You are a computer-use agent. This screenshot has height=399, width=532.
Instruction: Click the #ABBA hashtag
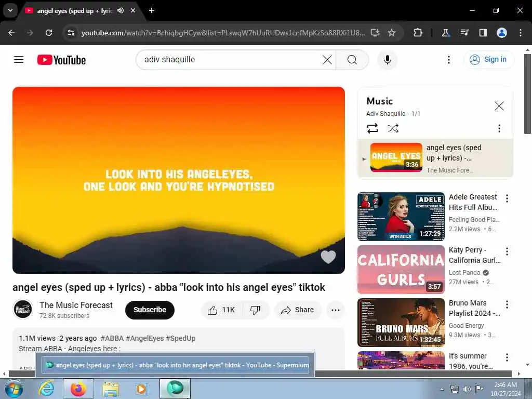tap(112, 338)
